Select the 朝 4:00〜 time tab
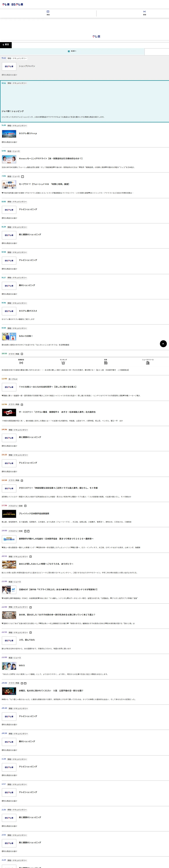The width and height of the screenshot is (169, 868). tap(72, 51)
